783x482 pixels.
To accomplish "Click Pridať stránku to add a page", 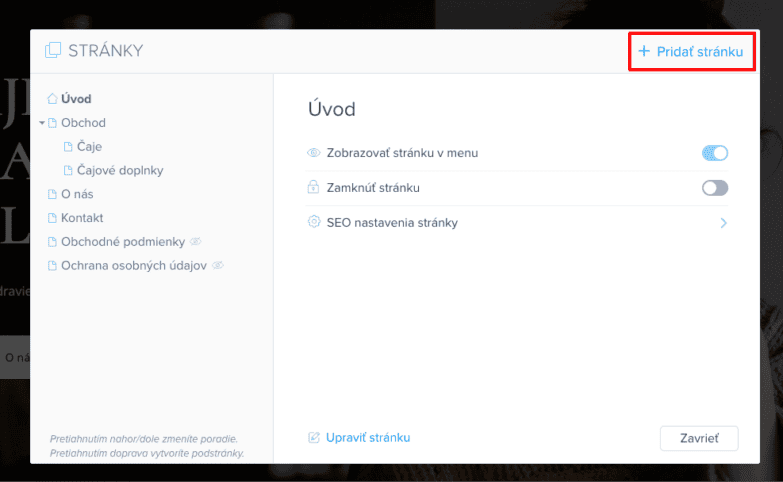I will pos(700,51).
